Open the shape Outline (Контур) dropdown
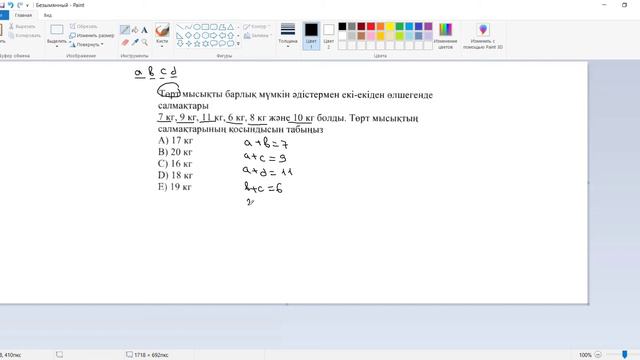Viewport: 640px width, 360px height. pyautogui.click(x=257, y=27)
